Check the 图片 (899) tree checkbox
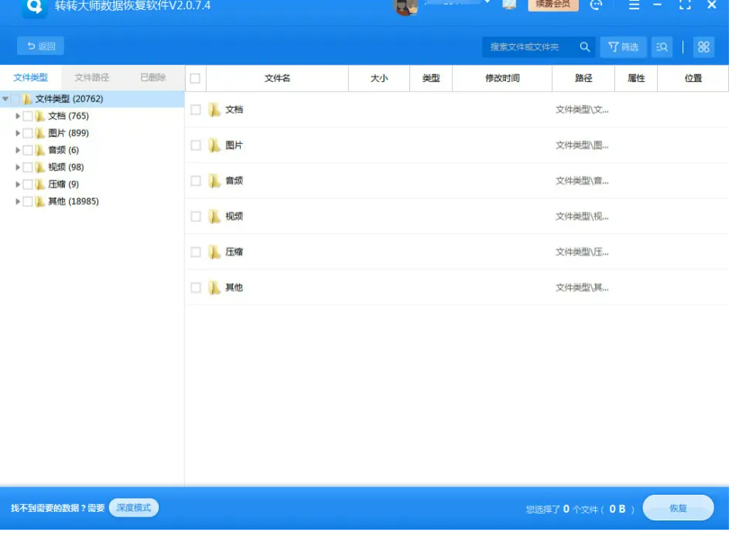Viewport: 756px width, 539px height. pyautogui.click(x=28, y=133)
